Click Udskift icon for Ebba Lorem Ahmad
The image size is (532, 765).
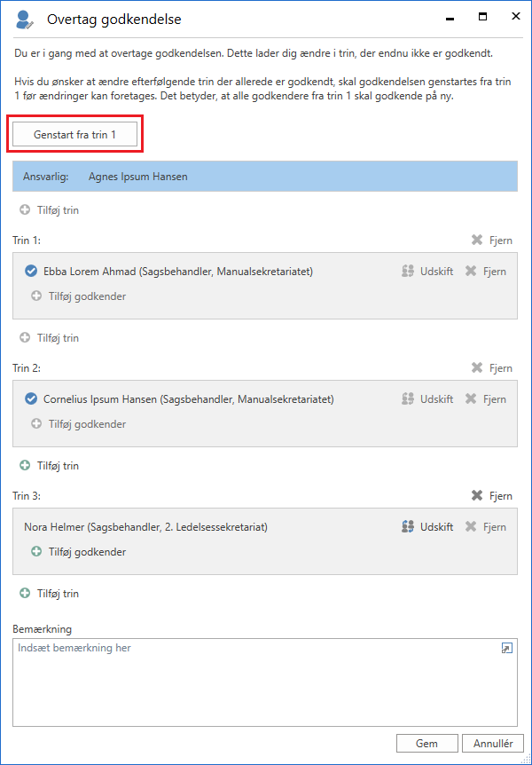pos(408,272)
